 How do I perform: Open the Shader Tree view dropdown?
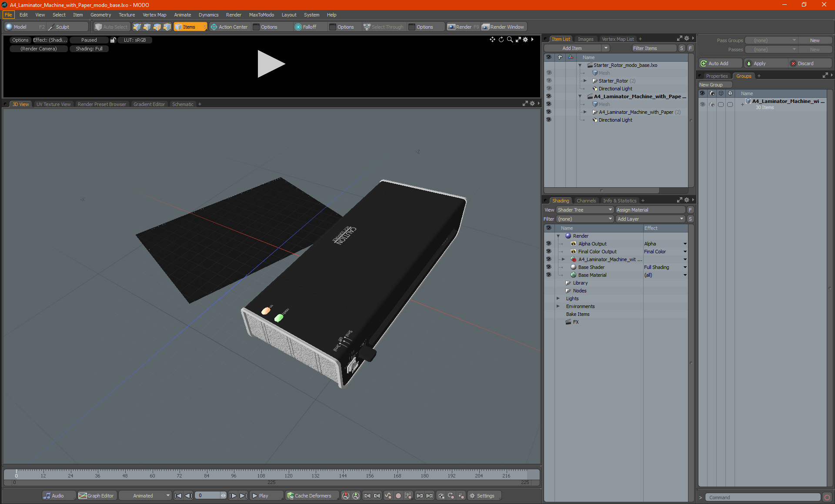tap(585, 210)
